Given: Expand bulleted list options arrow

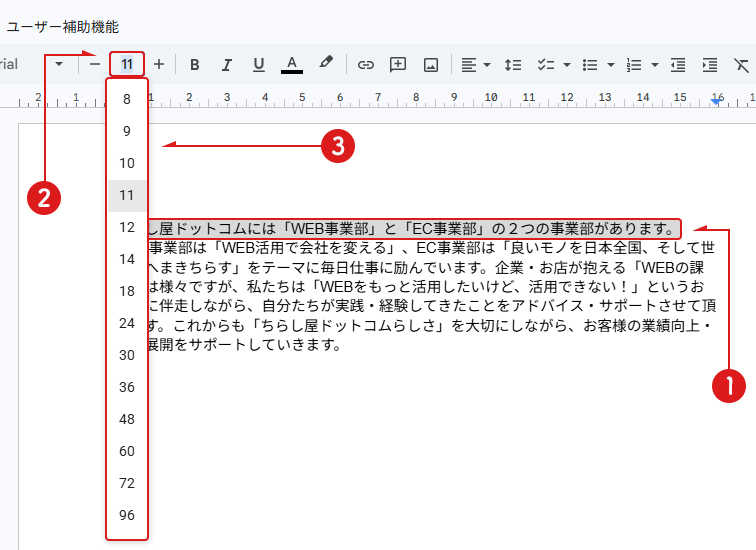Looking at the screenshot, I should point(611,65).
